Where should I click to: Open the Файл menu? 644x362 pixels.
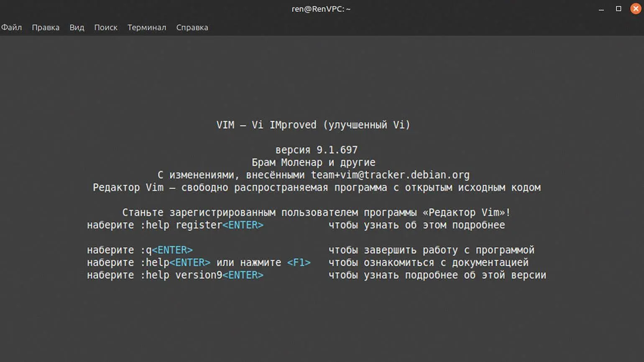pos(11,28)
